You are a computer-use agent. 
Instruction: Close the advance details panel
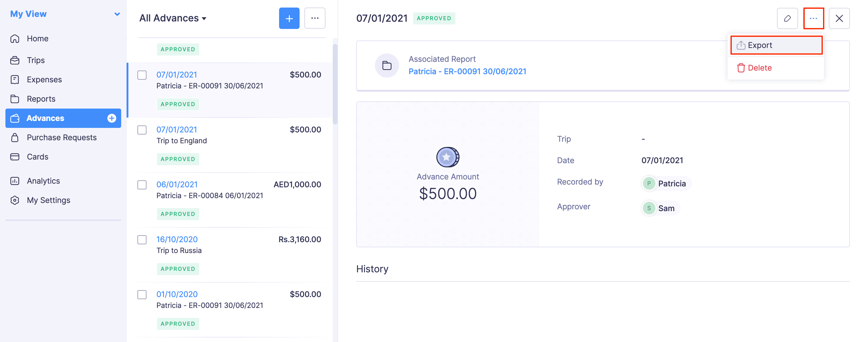coord(839,18)
